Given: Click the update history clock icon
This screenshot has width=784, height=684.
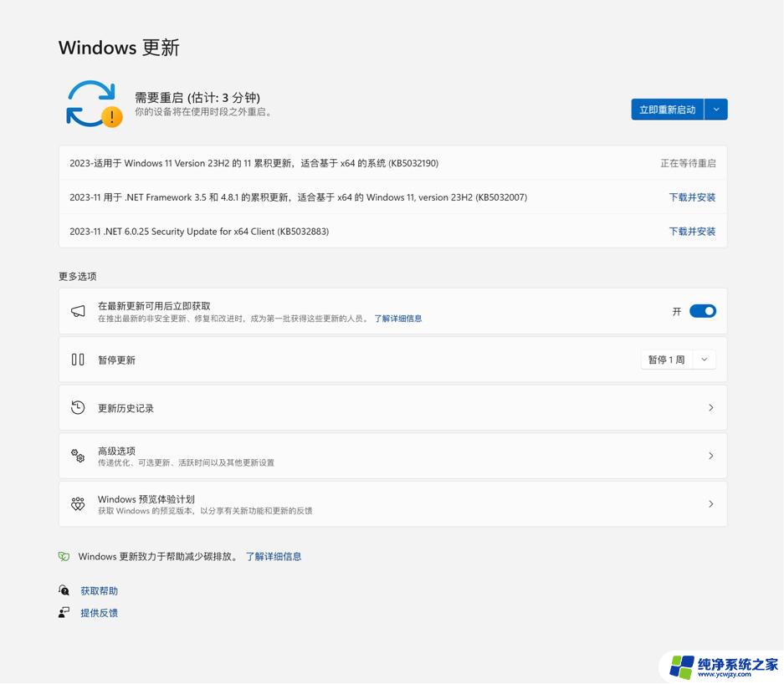Looking at the screenshot, I should pos(78,408).
